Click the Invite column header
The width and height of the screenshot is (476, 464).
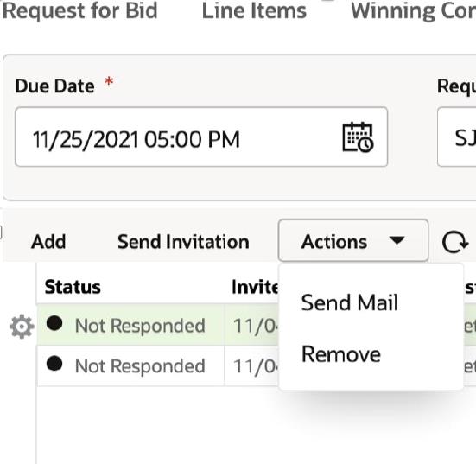[255, 287]
